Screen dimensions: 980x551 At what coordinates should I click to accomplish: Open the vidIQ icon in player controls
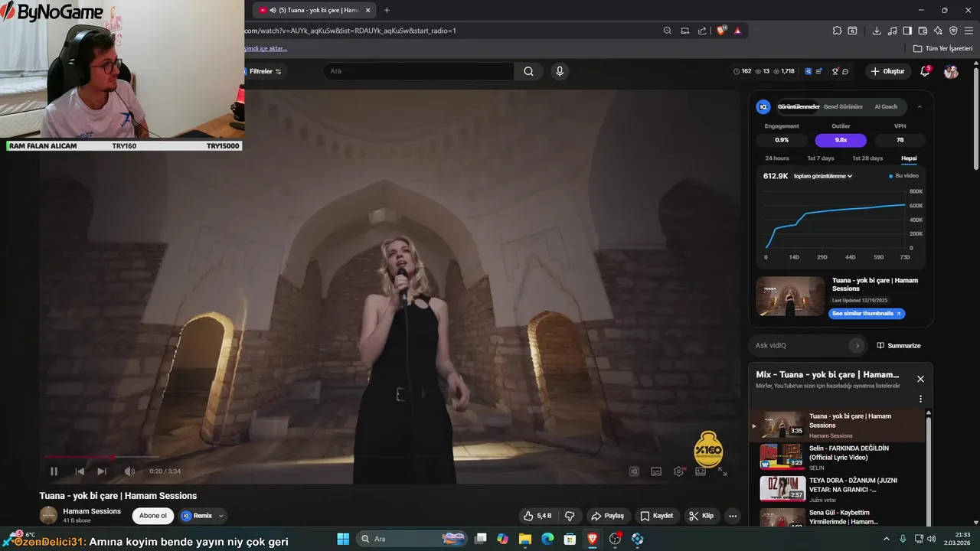634,471
